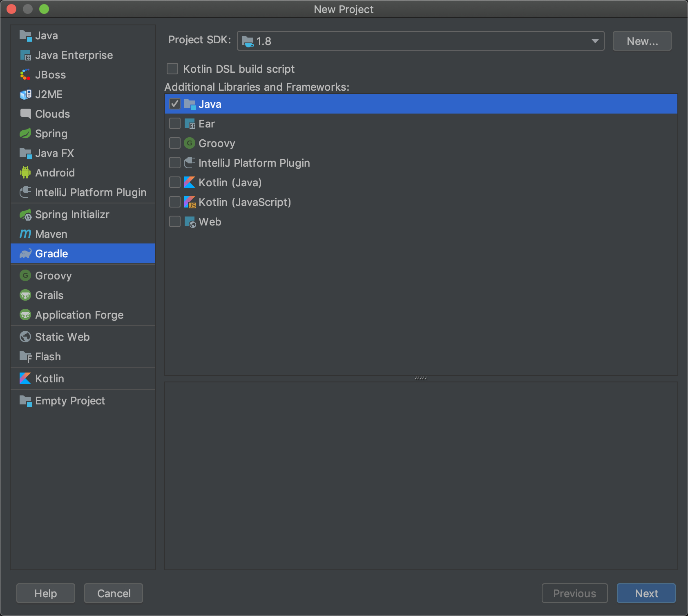Image resolution: width=688 pixels, height=616 pixels.
Task: Click the Empty Project folder icon
Action: (25, 401)
